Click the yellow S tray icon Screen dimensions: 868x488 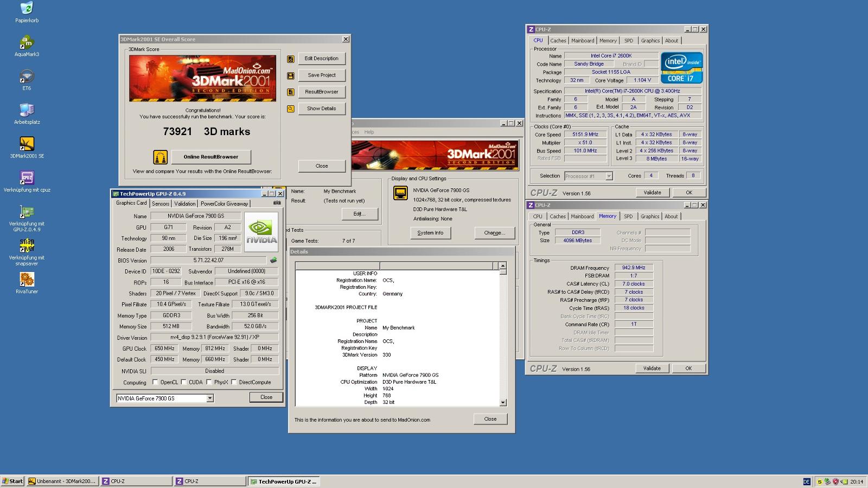pos(820,481)
